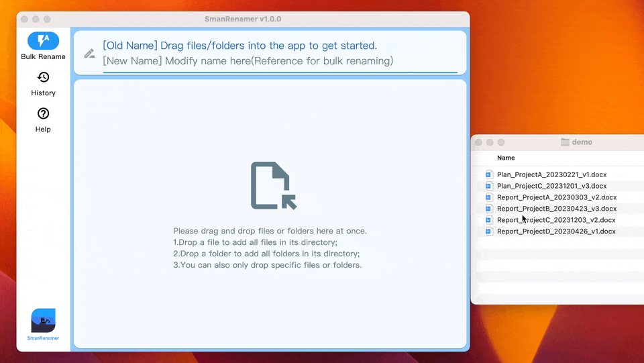Open the Bulk Rename section
Image resolution: width=644 pixels, height=363 pixels.
pyautogui.click(x=43, y=46)
